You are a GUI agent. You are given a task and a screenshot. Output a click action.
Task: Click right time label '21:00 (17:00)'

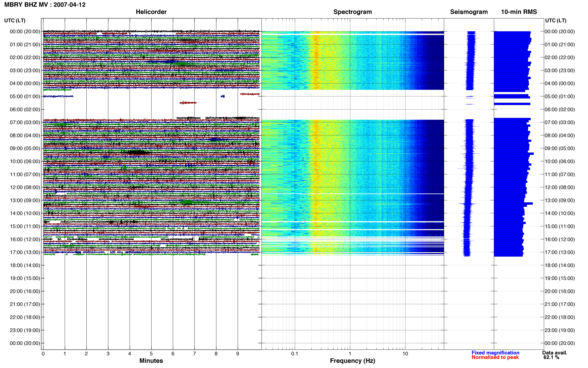(x=560, y=304)
